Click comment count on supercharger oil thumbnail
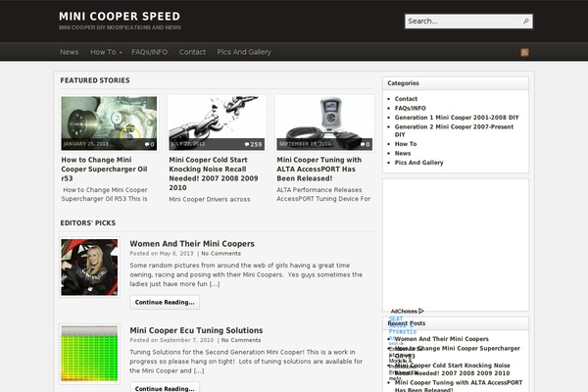This screenshot has height=392, width=588. click(150, 144)
